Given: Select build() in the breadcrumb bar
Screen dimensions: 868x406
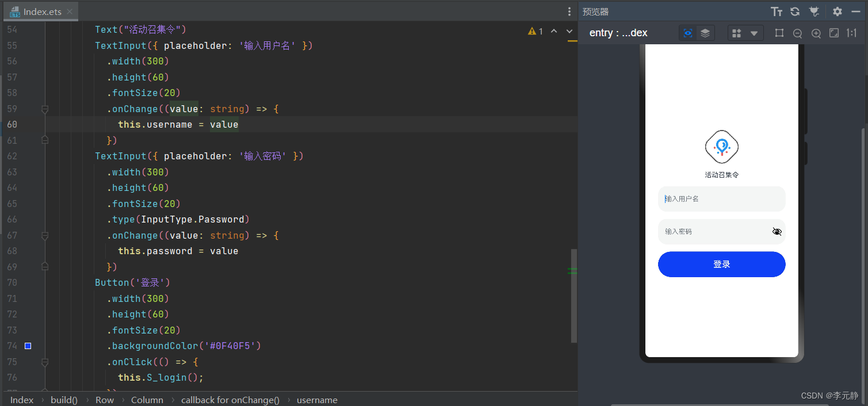Looking at the screenshot, I should [64, 400].
